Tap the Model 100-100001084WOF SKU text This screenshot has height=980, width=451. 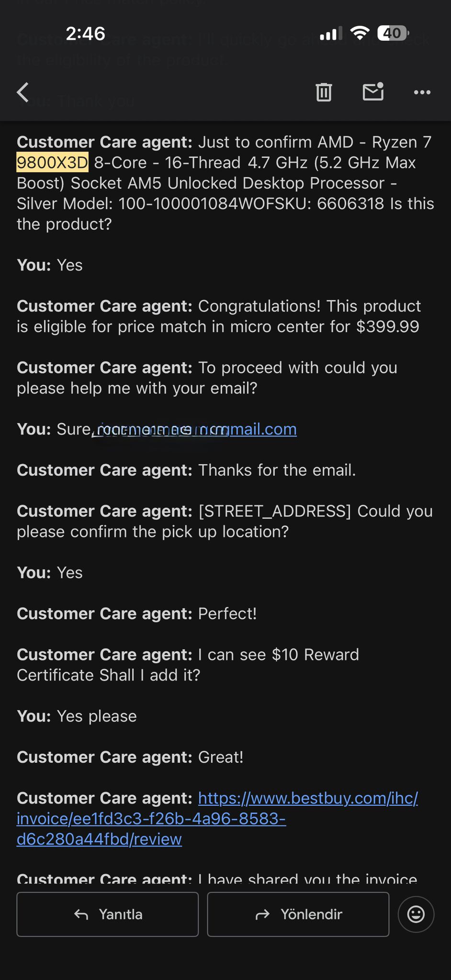tap(211, 204)
